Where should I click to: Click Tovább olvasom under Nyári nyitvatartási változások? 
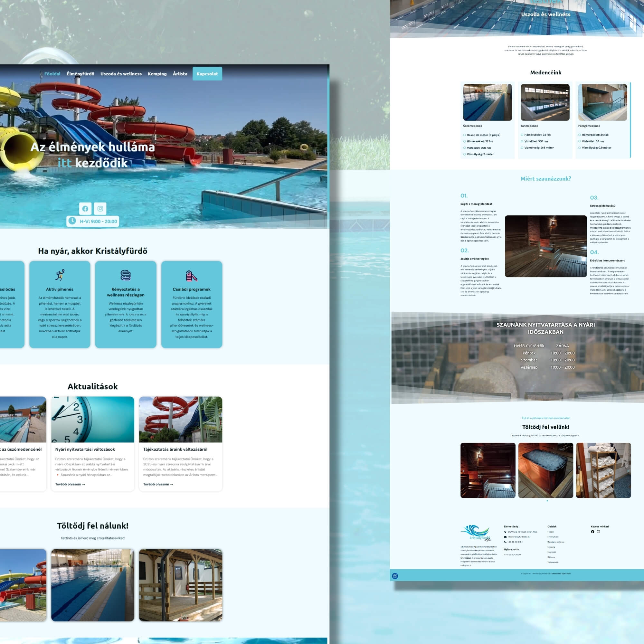(70, 484)
